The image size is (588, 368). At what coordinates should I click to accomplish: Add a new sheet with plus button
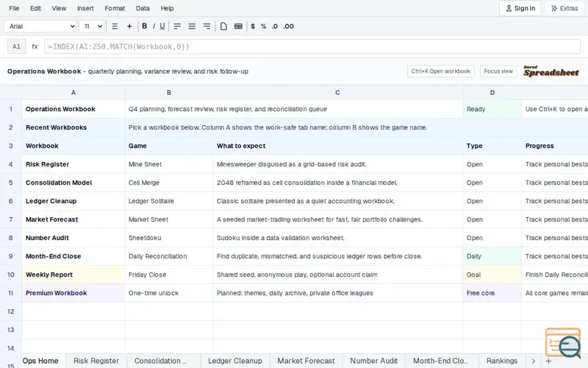click(548, 361)
